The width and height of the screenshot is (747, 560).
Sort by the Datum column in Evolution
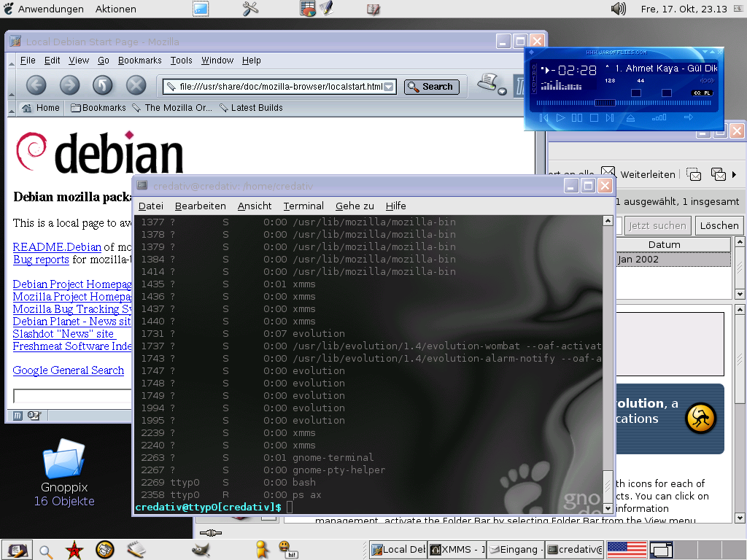673,245
